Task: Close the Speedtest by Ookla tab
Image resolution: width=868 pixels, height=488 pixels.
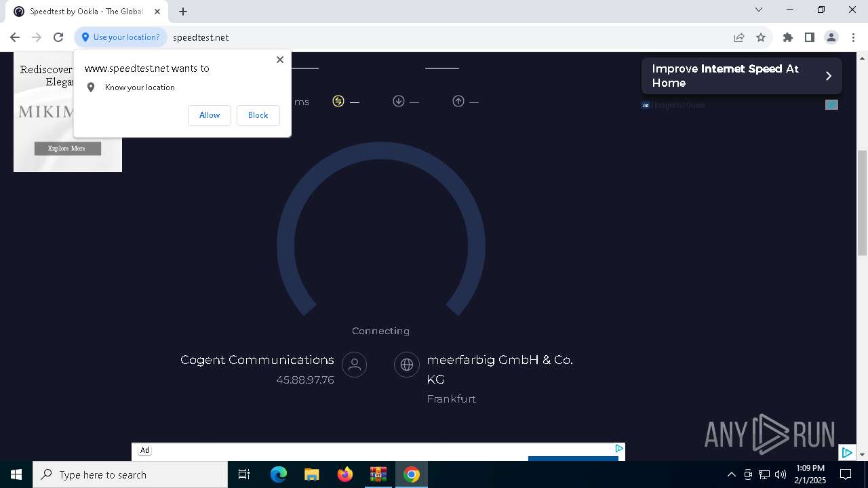Action: pos(157,12)
